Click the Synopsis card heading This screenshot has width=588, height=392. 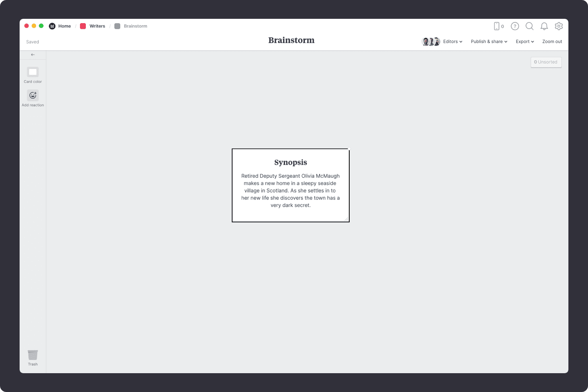point(290,162)
